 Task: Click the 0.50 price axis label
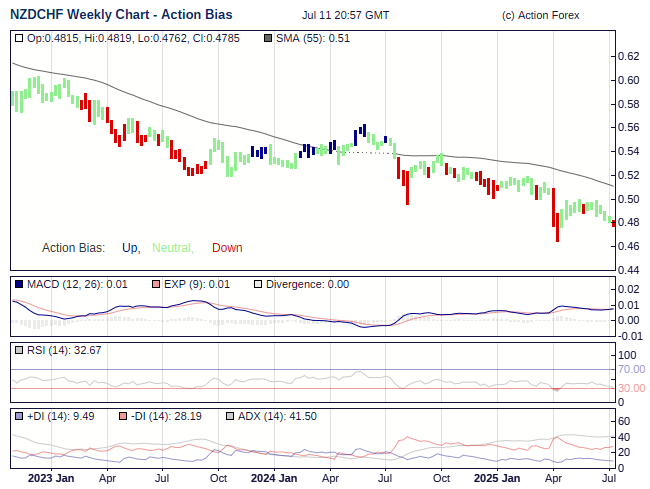pyautogui.click(x=627, y=199)
